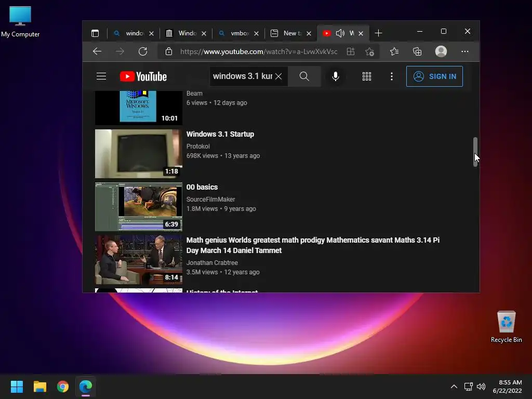This screenshot has width=532, height=399.
Task: Show hidden system tray icons
Action: click(454, 387)
